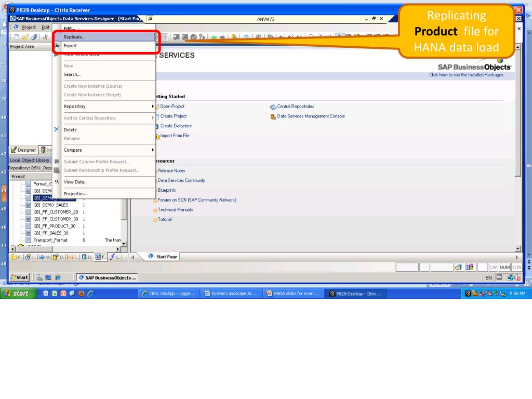Open the Project menu
This screenshot has width=532, height=399.
click(29, 28)
